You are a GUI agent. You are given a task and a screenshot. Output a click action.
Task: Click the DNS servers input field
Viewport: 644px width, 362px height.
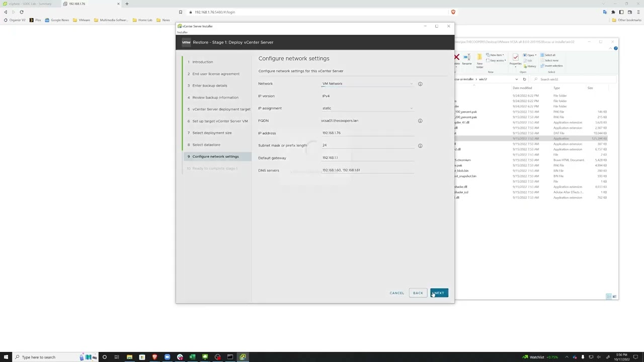368,170
